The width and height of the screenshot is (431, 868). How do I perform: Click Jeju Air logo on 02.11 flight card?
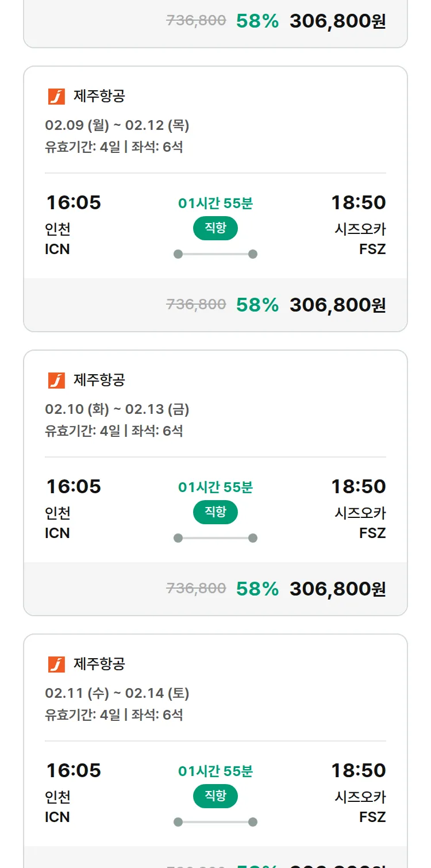(x=56, y=665)
